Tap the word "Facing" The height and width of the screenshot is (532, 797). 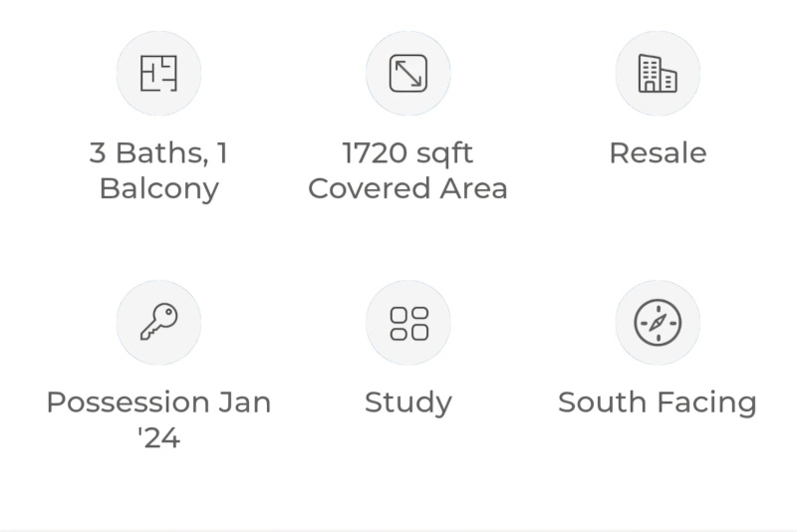click(x=706, y=403)
